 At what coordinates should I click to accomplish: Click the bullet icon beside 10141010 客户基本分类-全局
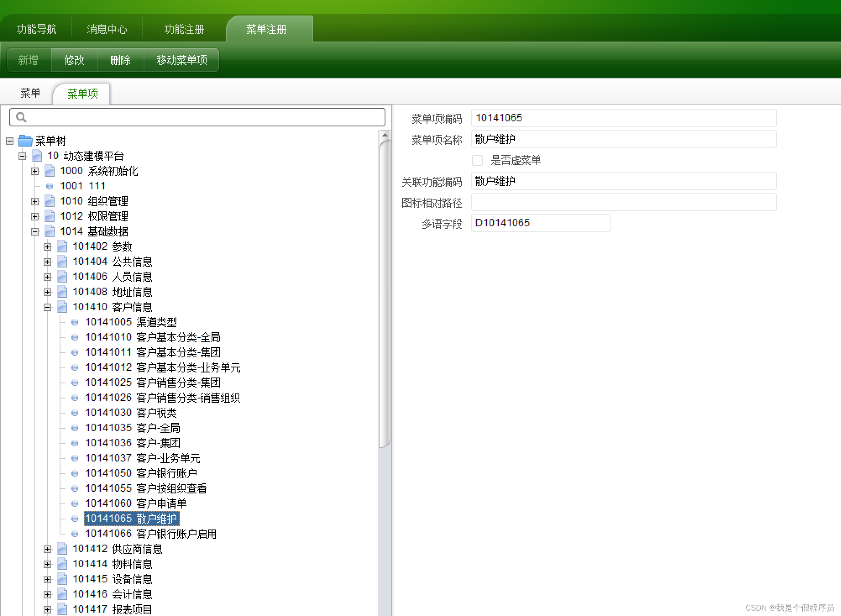[x=75, y=337]
